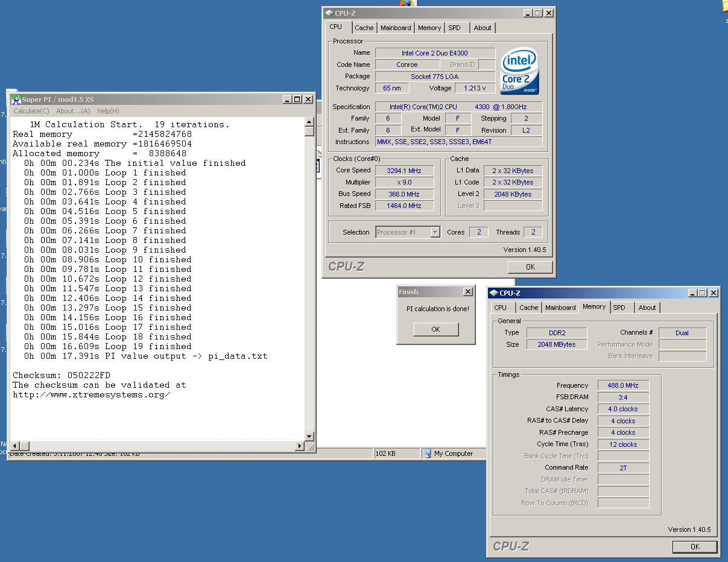Click OK in lower CPU-Z Memory window

tap(695, 547)
